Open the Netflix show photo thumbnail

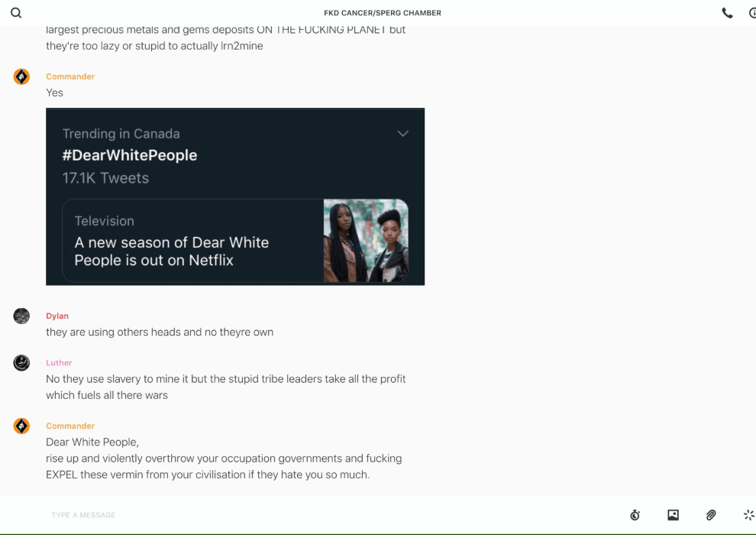coord(366,241)
